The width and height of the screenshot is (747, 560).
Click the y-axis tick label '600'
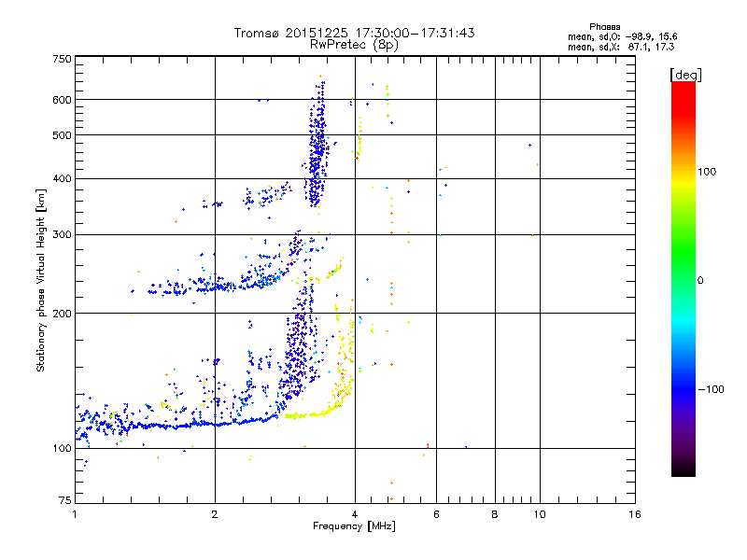(x=62, y=100)
